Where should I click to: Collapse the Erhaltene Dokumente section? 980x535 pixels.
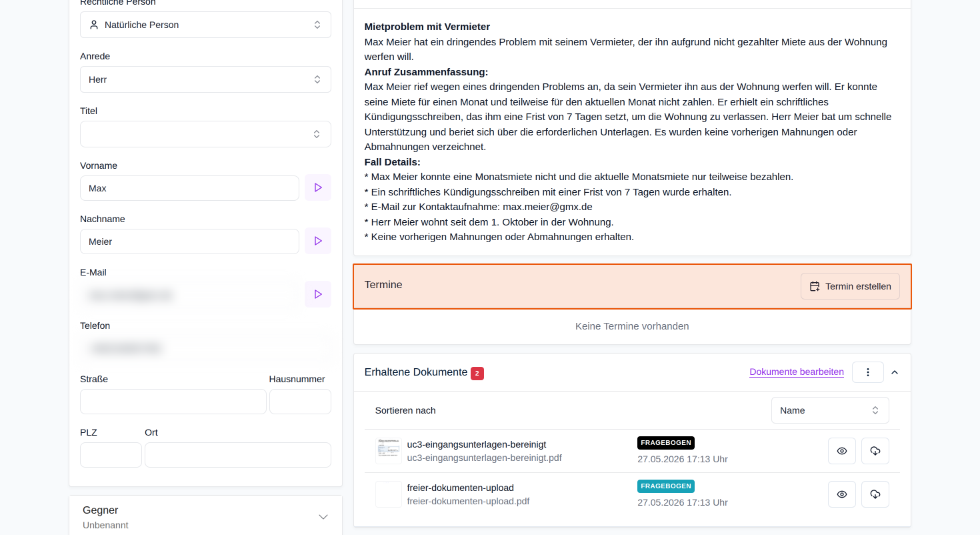(x=895, y=372)
